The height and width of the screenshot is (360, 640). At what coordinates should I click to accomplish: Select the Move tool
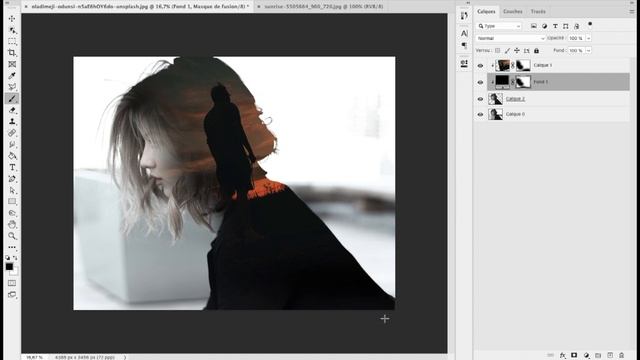12,18
